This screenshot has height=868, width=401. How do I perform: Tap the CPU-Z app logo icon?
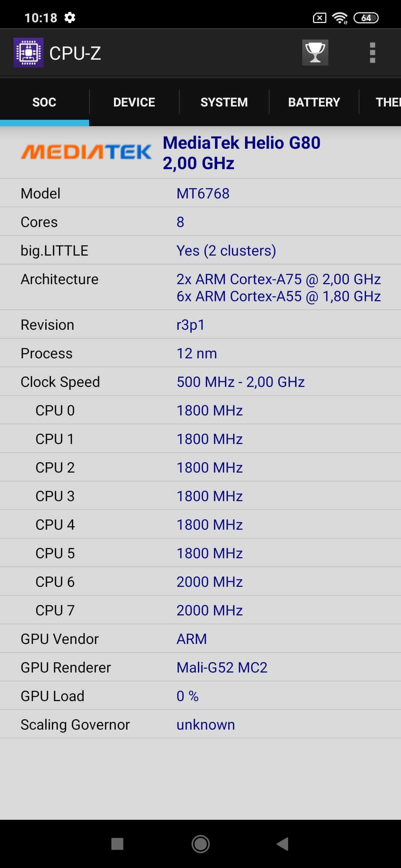coord(29,53)
